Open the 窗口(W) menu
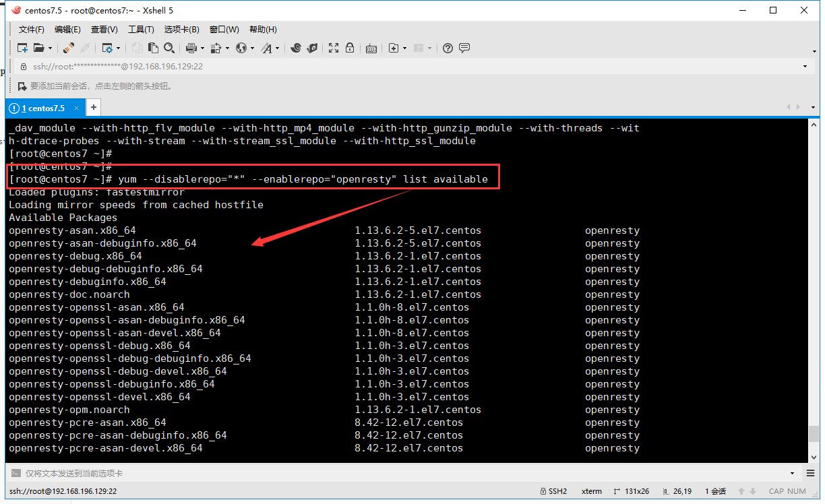This screenshot has width=825, height=504. [x=224, y=30]
